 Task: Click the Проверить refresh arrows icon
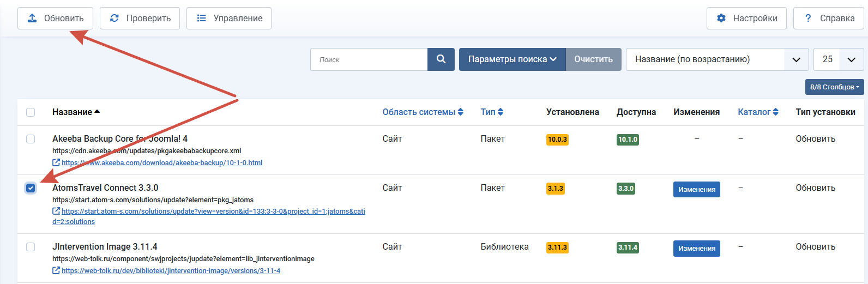coord(114,18)
